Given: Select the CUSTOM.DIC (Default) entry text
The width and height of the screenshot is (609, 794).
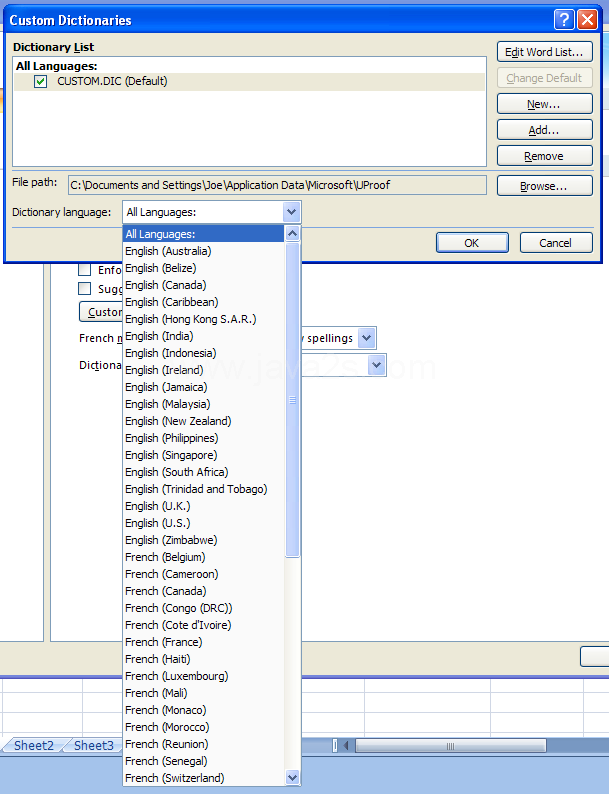Looking at the screenshot, I should click(112, 81).
